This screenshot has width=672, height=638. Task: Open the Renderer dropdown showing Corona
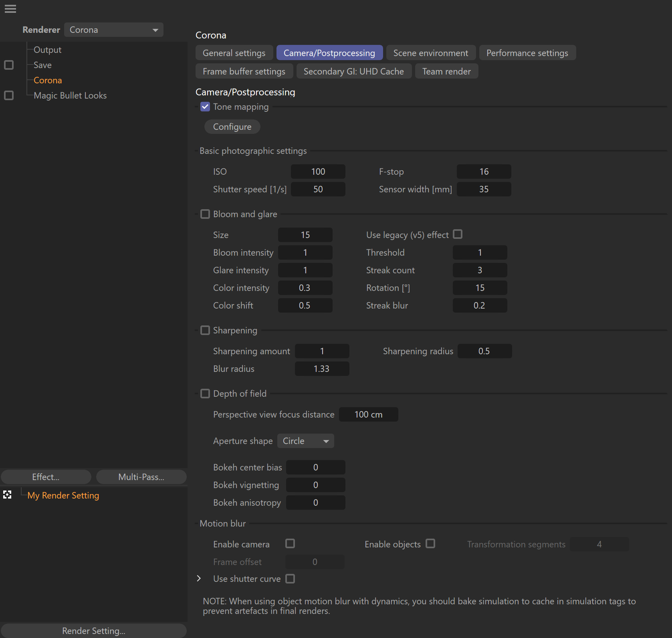(x=114, y=30)
